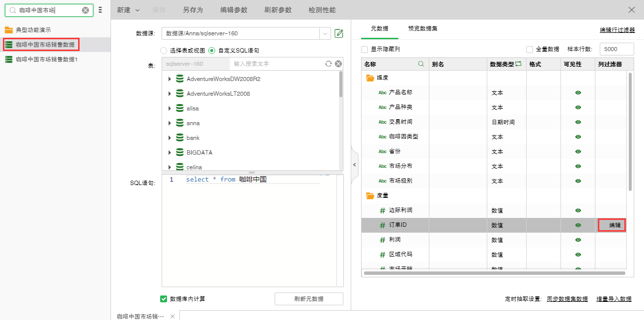Open the 数据源 dropdown list
644x320 pixels.
tap(325, 33)
